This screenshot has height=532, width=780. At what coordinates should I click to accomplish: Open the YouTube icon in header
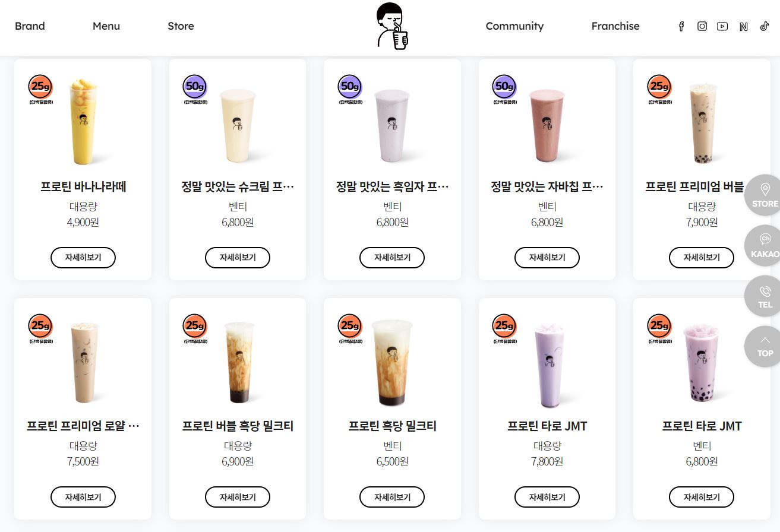coord(722,26)
